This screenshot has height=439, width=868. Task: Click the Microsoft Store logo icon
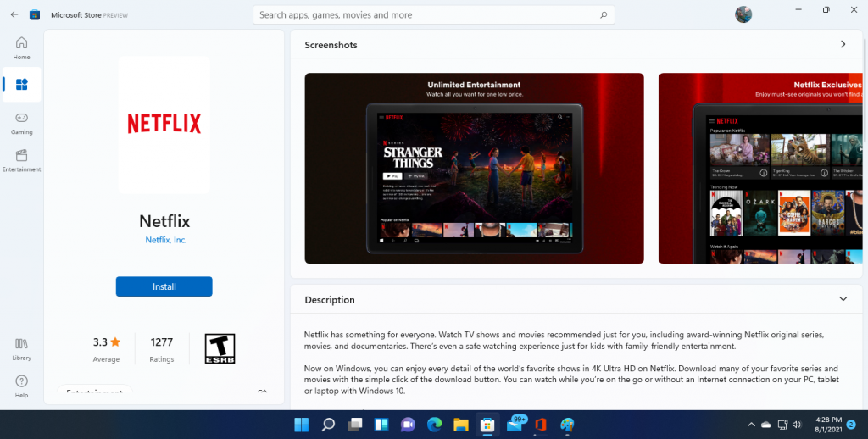tap(35, 15)
